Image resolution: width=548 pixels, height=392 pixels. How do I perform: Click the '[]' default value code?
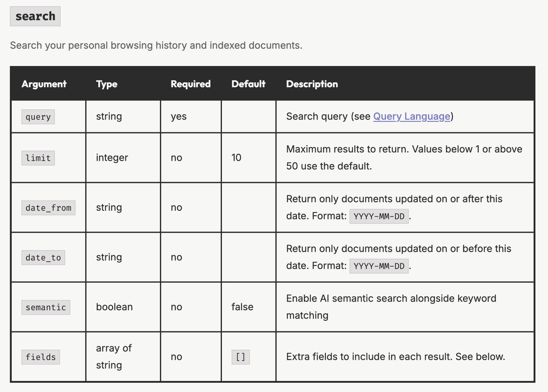(x=240, y=357)
